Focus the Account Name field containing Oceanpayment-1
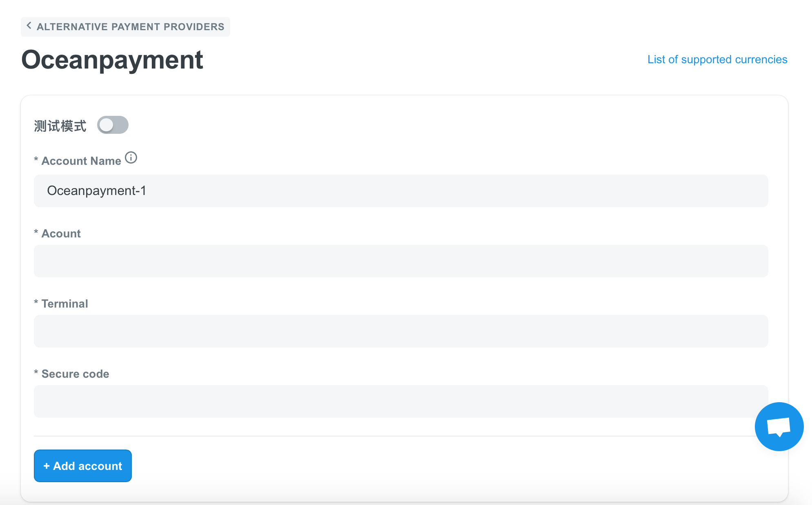The height and width of the screenshot is (505, 812). point(401,191)
